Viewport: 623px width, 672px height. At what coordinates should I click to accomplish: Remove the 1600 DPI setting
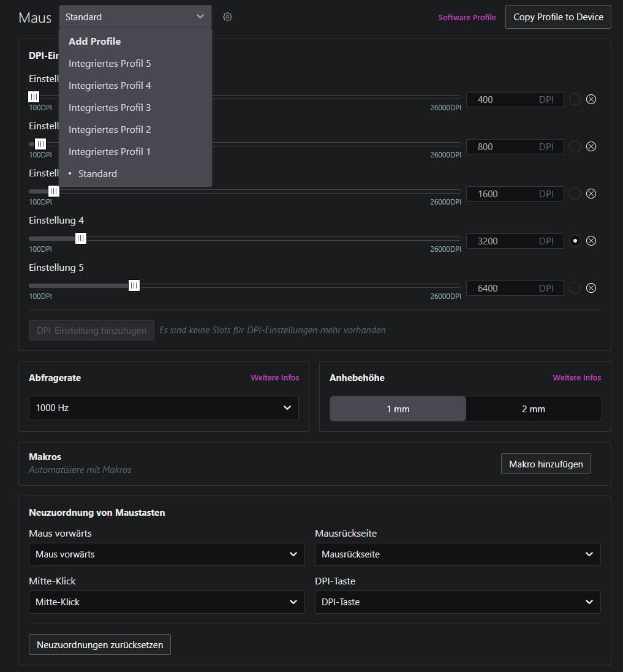click(x=591, y=194)
